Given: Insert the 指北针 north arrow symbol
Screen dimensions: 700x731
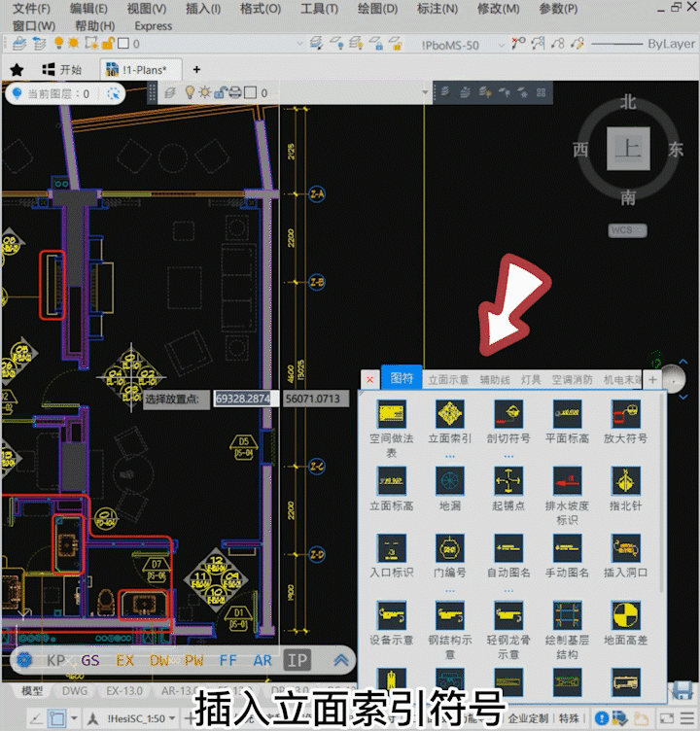Looking at the screenshot, I should pos(625,480).
